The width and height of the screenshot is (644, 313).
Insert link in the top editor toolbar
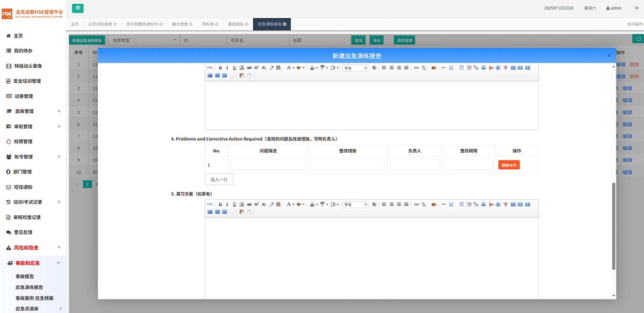416,68
